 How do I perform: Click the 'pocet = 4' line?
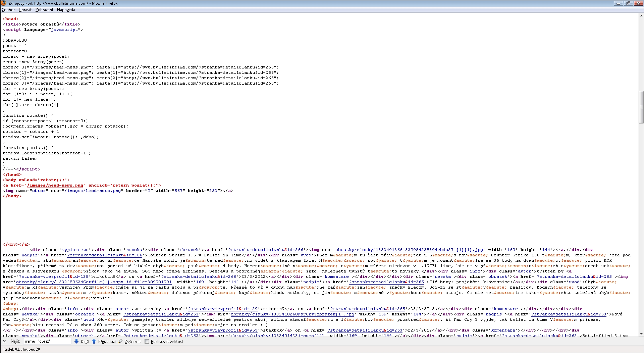click(x=15, y=46)
